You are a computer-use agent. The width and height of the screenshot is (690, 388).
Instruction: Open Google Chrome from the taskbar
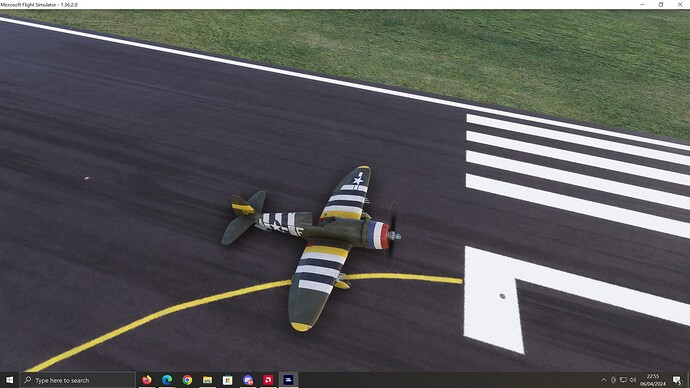187,380
